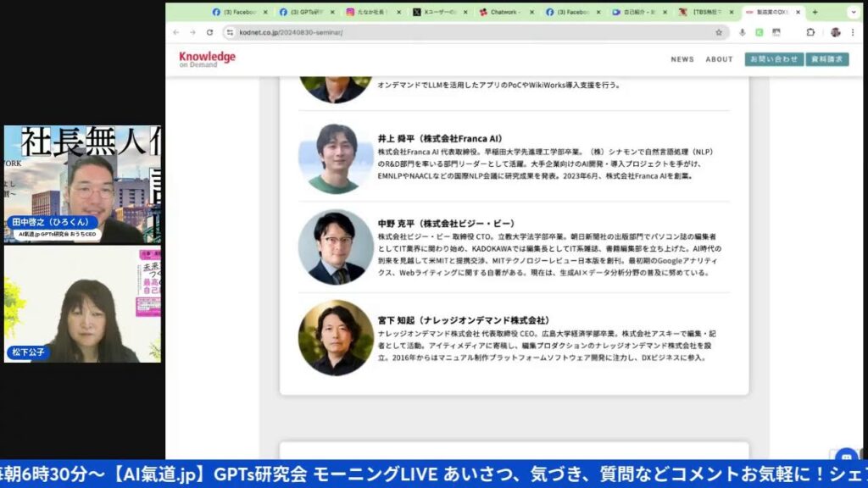Image resolution: width=868 pixels, height=488 pixels.
Task: Open the Chrome three-dot menu
Action: coord(853,32)
